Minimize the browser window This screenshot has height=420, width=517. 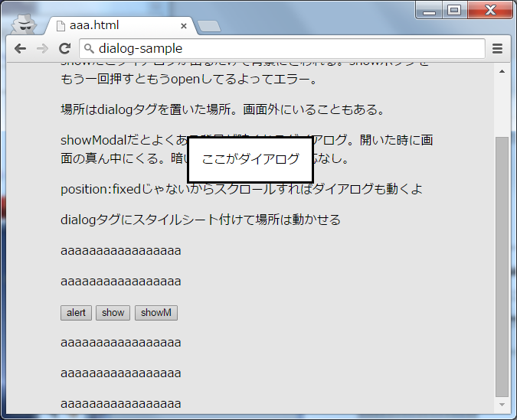pyautogui.click(x=429, y=10)
